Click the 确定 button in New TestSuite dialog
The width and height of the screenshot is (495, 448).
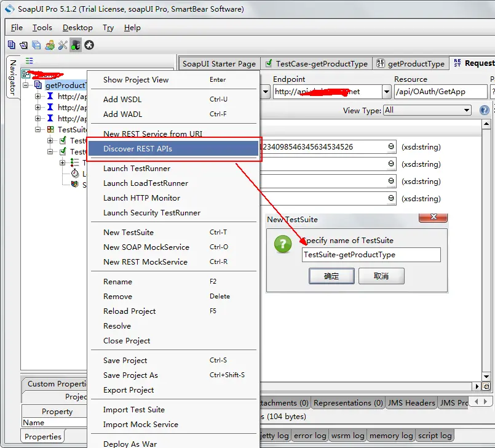tap(331, 276)
